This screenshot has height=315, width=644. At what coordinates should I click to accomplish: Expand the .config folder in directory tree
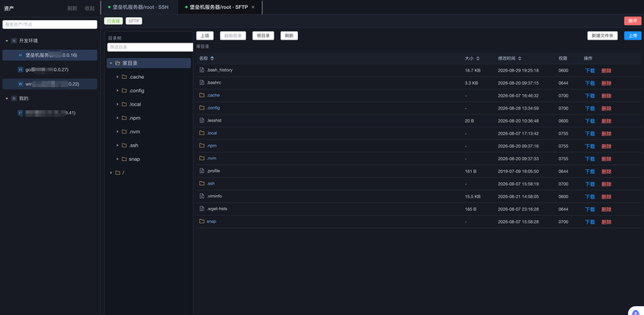118,90
